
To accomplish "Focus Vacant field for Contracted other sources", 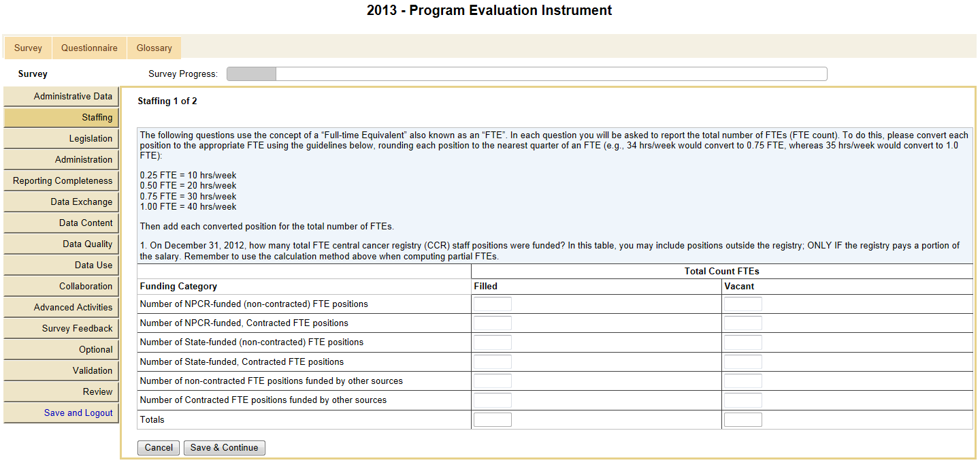I will (743, 400).
